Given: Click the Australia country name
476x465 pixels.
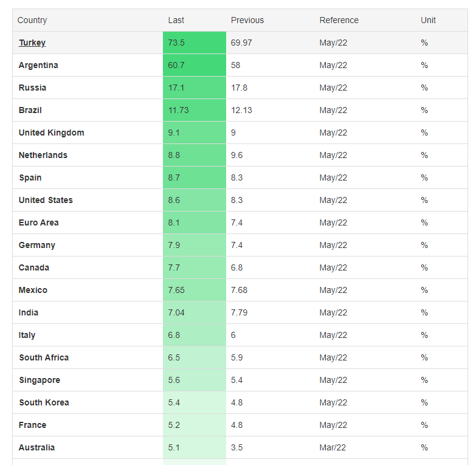Looking at the screenshot, I should 36,447.
